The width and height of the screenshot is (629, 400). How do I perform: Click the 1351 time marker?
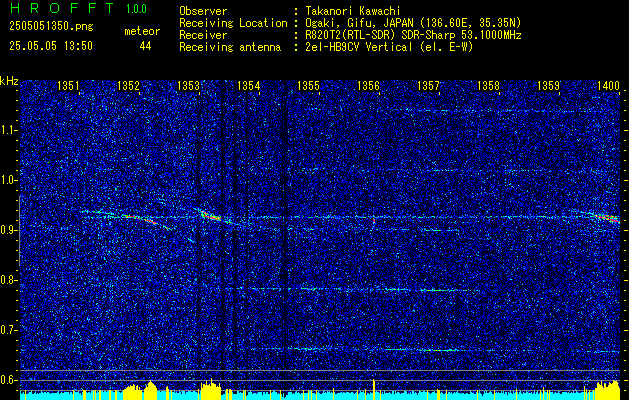68,85
